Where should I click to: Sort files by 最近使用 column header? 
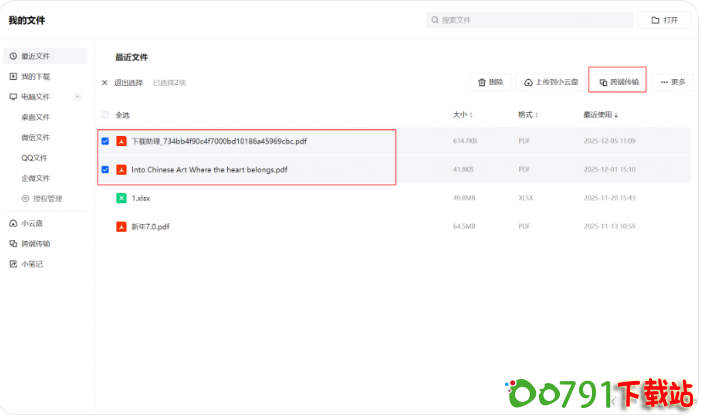tap(600, 115)
